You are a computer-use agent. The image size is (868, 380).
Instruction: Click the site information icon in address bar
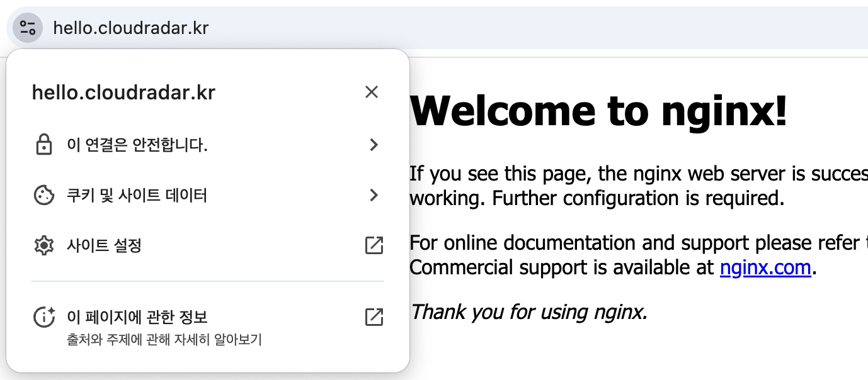(x=28, y=28)
